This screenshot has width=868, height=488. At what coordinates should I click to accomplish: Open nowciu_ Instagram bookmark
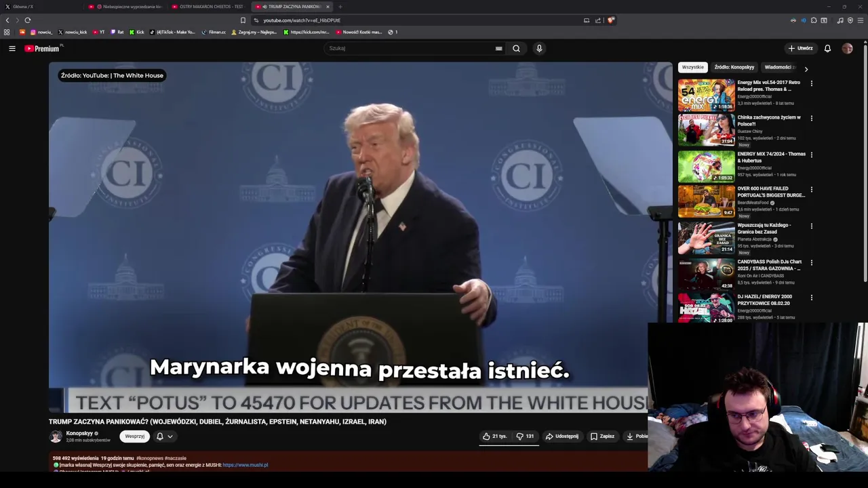pos(41,32)
